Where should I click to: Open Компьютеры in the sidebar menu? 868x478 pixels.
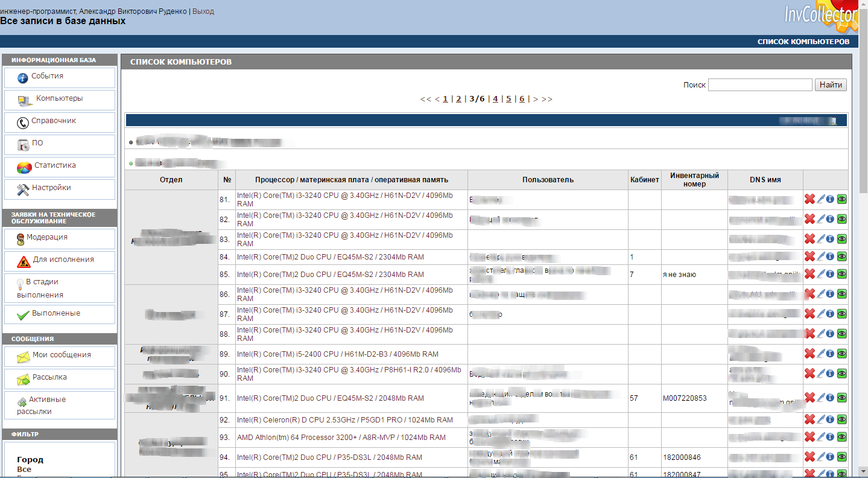click(x=59, y=98)
